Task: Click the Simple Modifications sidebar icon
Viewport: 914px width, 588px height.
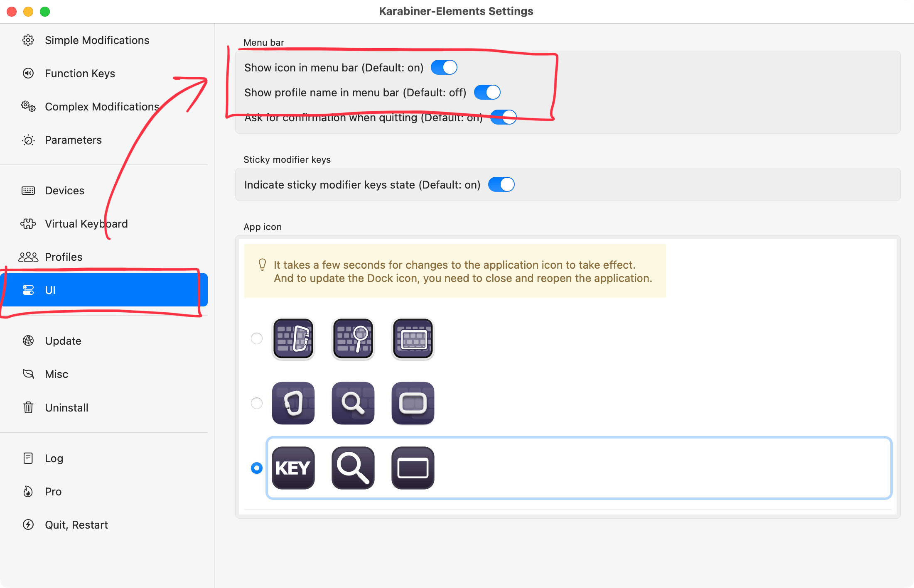Action: click(28, 40)
